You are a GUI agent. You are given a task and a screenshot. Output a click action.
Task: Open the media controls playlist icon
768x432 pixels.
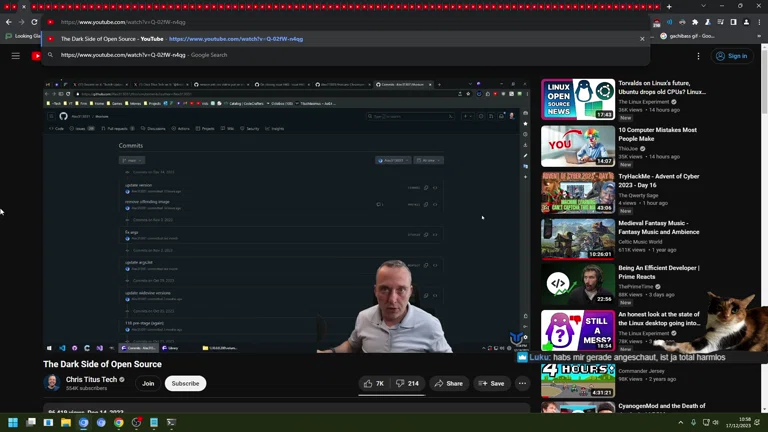[720, 22]
